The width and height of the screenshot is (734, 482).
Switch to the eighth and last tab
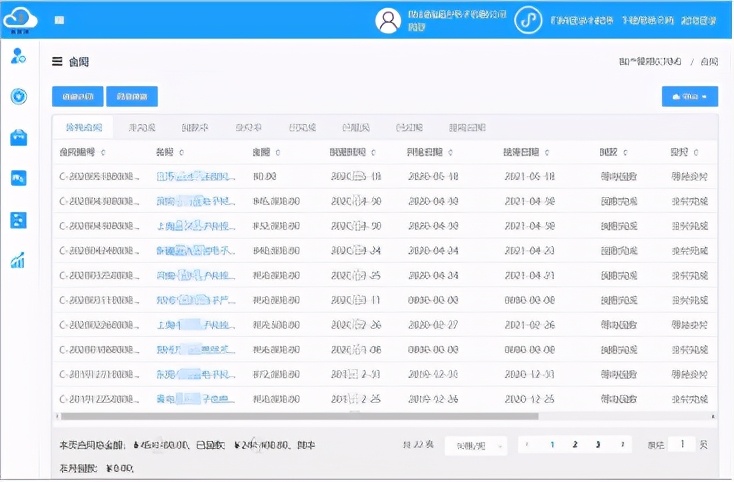coord(467,127)
